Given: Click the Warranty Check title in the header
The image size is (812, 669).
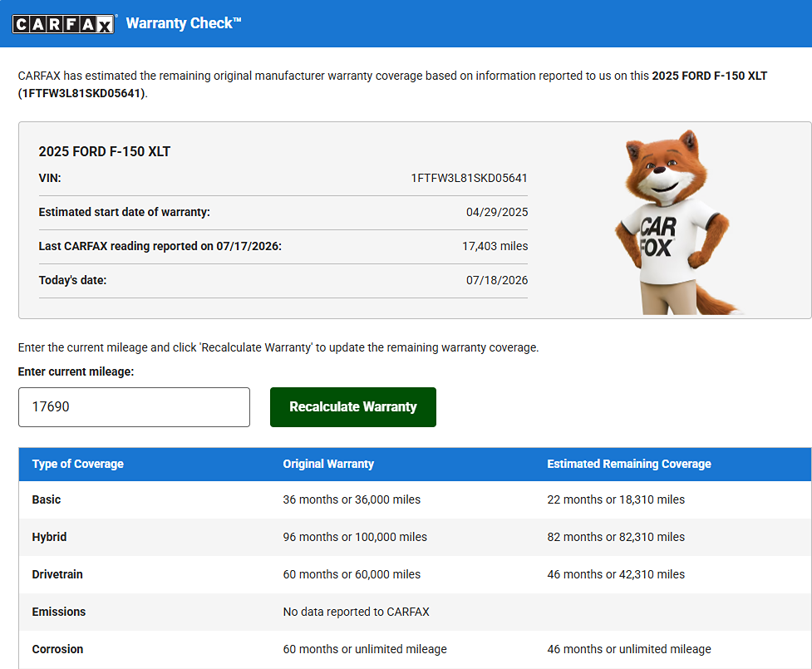Looking at the screenshot, I should pyautogui.click(x=184, y=23).
